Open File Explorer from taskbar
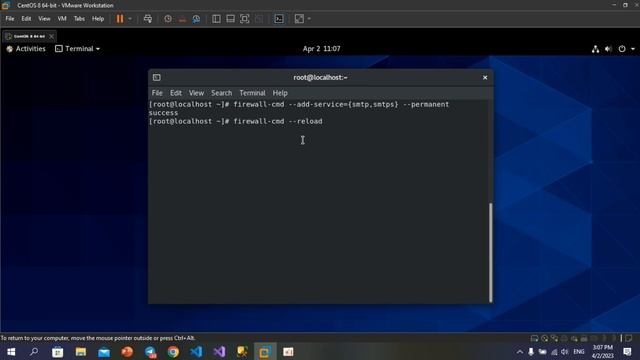Viewport: 640px width, 360px height. [x=81, y=352]
